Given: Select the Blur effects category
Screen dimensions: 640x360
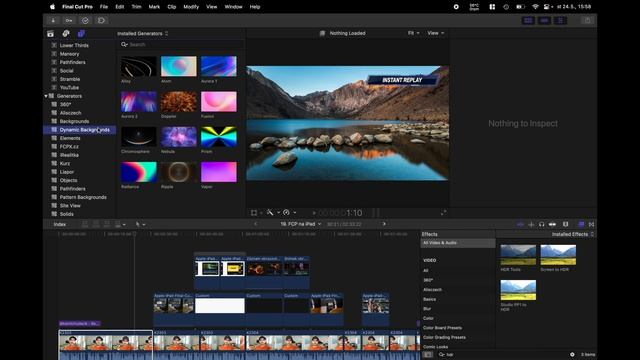Looking at the screenshot, I should click(x=427, y=309).
